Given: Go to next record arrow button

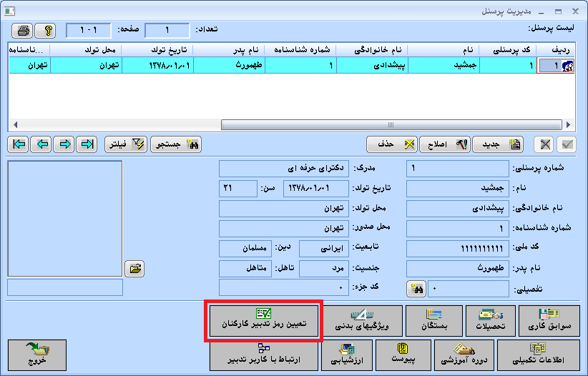Looking at the screenshot, I should click(x=64, y=144).
